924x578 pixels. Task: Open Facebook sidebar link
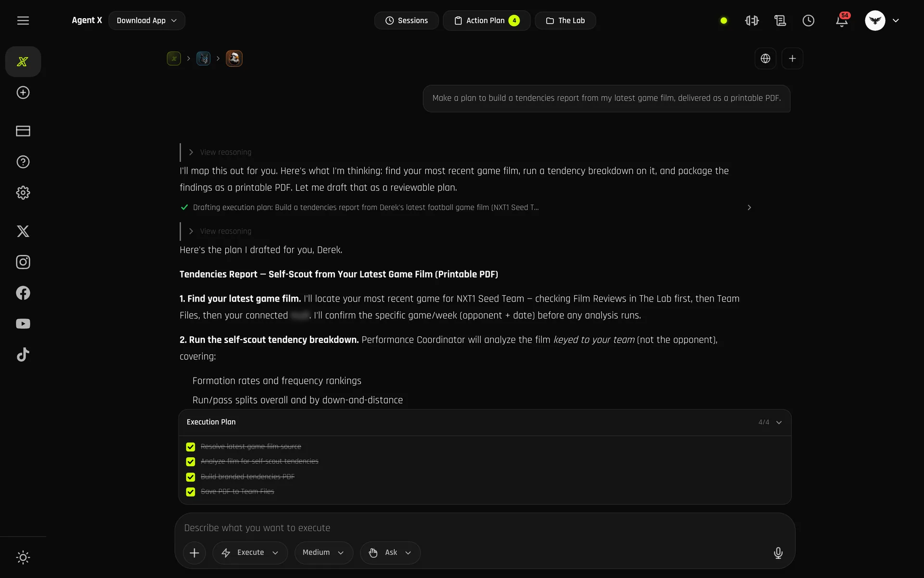click(x=23, y=293)
